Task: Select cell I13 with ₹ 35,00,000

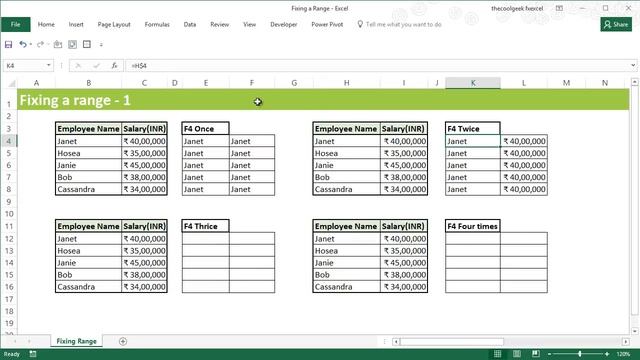Action: click(404, 251)
